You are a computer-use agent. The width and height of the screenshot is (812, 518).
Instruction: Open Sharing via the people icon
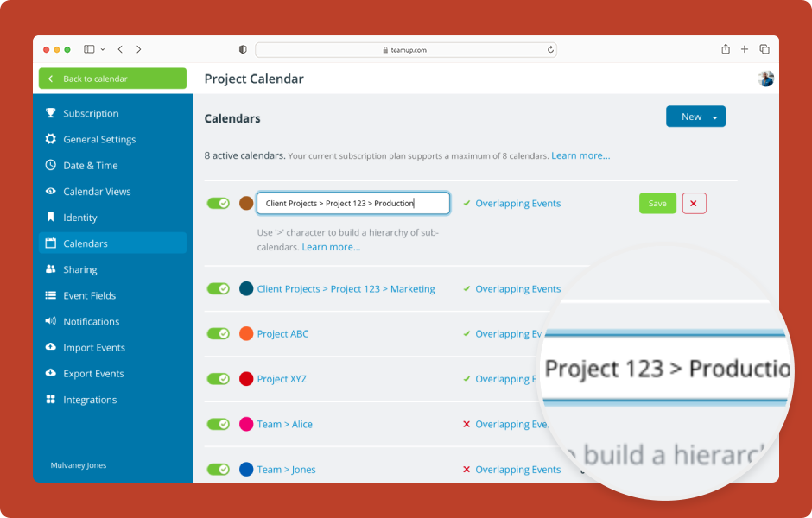click(49, 268)
